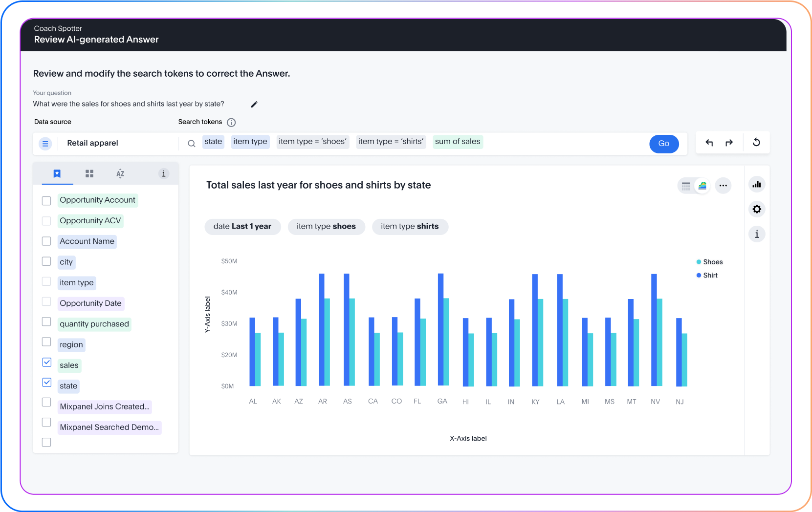
Task: Uncheck the state column checkbox
Action: pyautogui.click(x=46, y=383)
